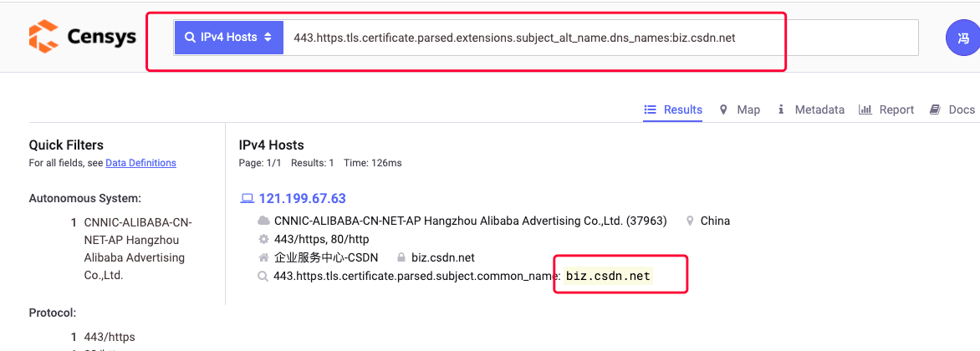The image size is (980, 351).
Task: Click the book icon of Docs
Action: pyautogui.click(x=936, y=110)
